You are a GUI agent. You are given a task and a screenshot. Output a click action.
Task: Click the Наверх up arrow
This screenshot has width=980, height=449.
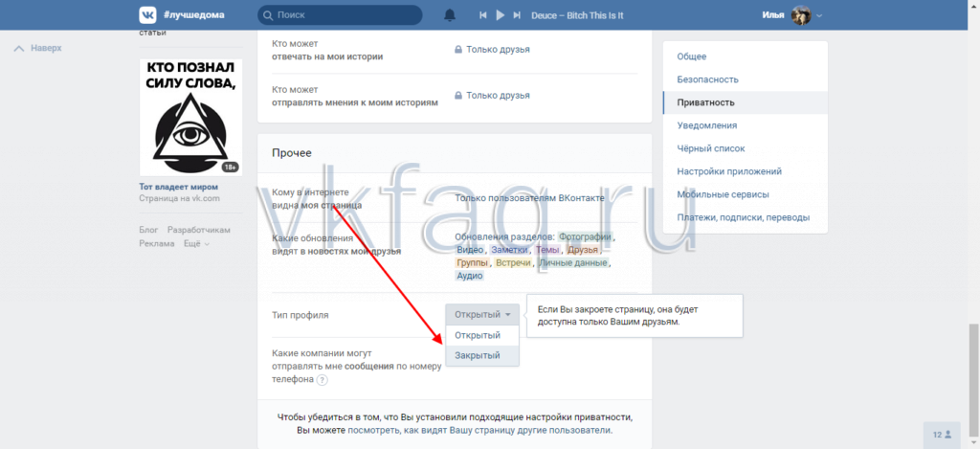click(x=39, y=48)
